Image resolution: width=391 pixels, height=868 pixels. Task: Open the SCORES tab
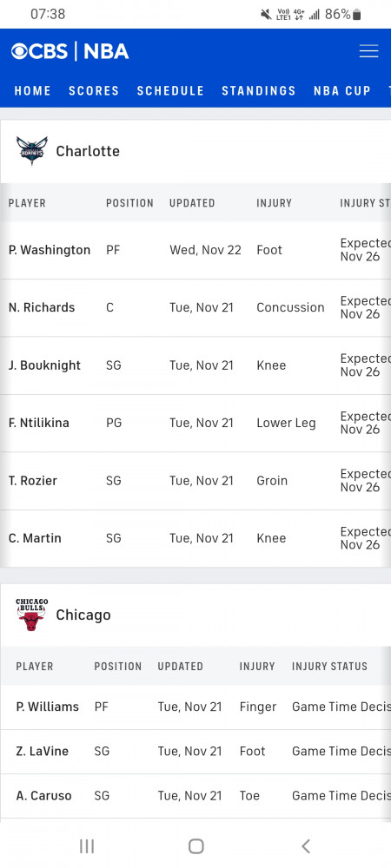[x=94, y=91]
